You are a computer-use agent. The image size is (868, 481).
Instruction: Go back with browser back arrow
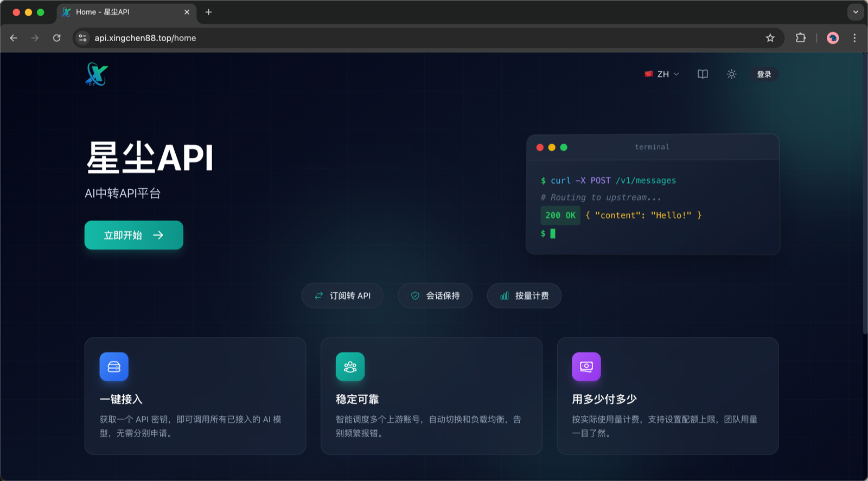pyautogui.click(x=14, y=38)
